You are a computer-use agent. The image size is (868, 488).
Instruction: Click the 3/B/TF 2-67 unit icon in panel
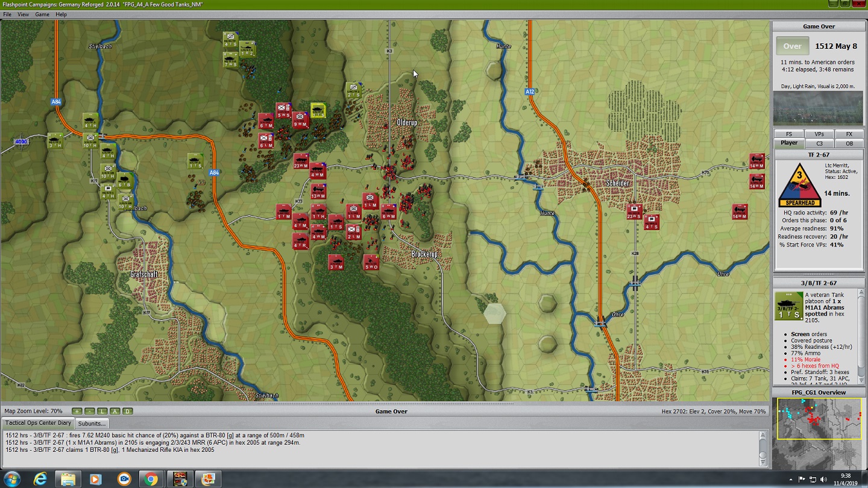[789, 306]
